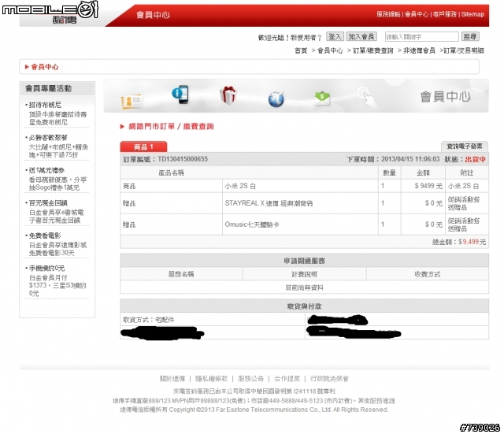Click the 搜尋 search button
504x434 pixels.
point(470,37)
